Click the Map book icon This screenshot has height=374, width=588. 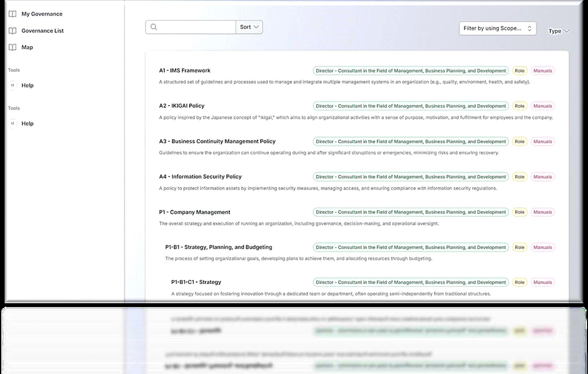(12, 47)
